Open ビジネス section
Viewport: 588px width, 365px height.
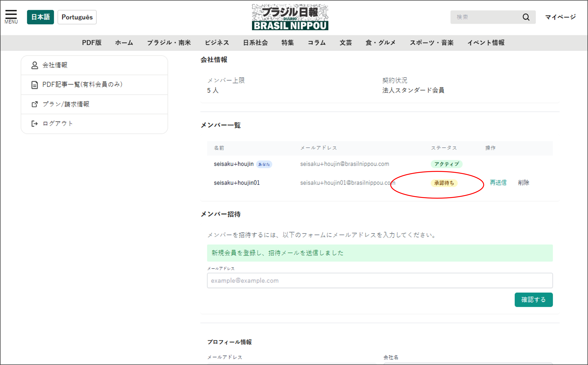pos(217,43)
